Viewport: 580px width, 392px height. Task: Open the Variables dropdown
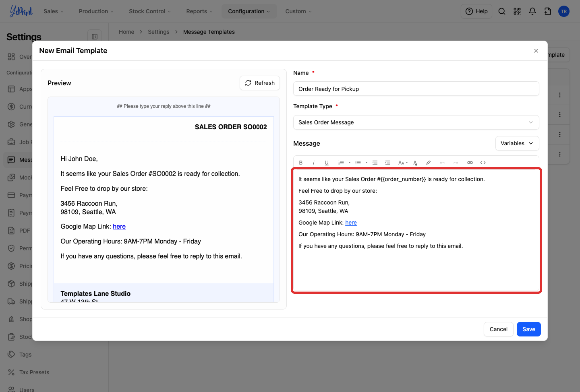click(x=517, y=143)
